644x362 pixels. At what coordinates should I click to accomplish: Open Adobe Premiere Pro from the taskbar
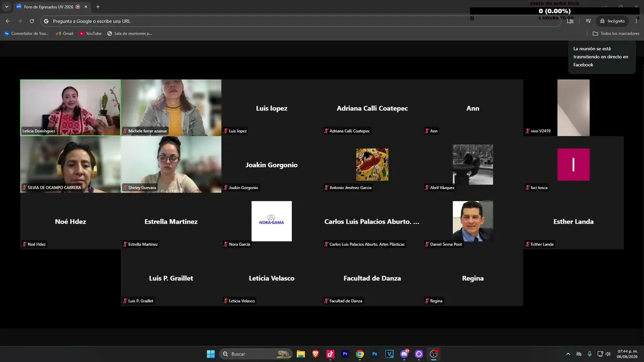pos(345,354)
